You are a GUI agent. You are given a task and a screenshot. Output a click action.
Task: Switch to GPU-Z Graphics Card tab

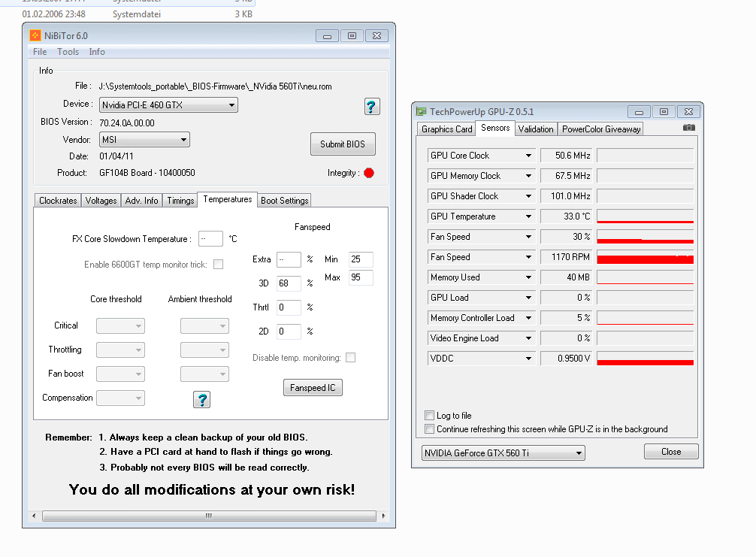[x=446, y=129]
